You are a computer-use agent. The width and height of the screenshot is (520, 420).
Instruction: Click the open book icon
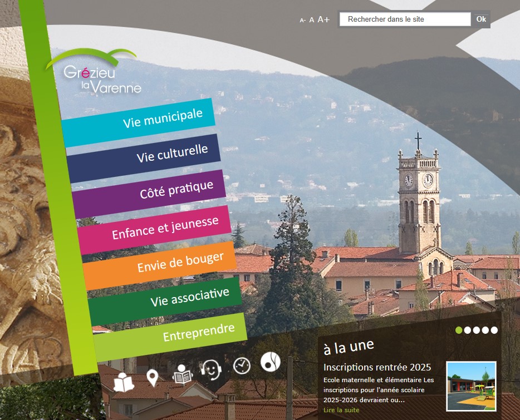(x=124, y=382)
